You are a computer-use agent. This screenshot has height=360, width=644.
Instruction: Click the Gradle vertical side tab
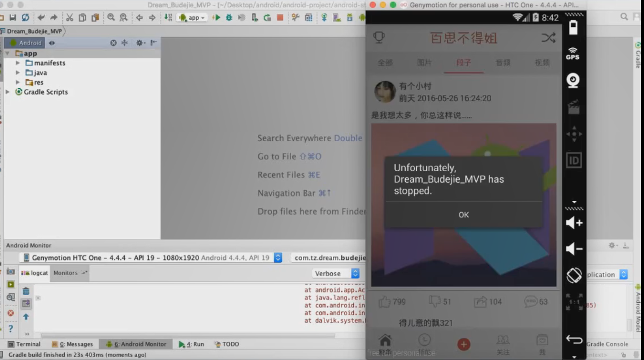(639, 55)
